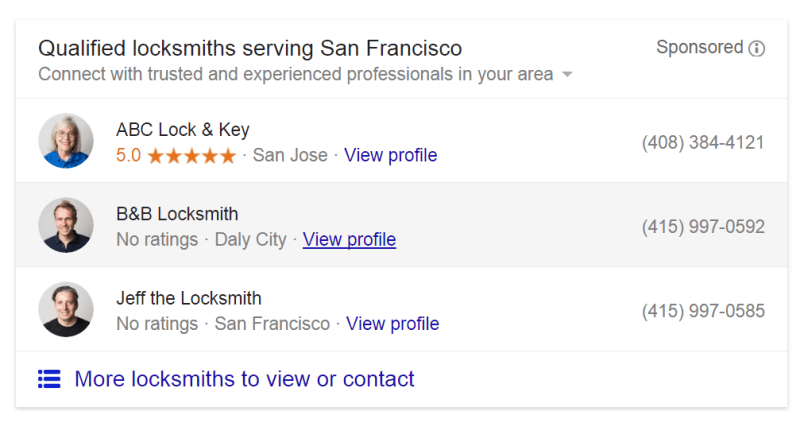Click the Sponsored label text
The width and height of the screenshot is (800, 427).
(x=699, y=48)
